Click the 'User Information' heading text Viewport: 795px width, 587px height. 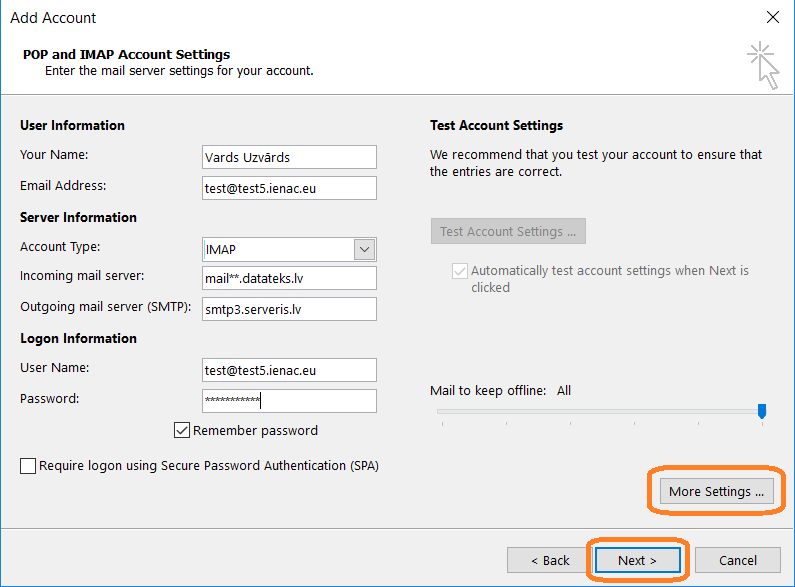tap(72, 125)
